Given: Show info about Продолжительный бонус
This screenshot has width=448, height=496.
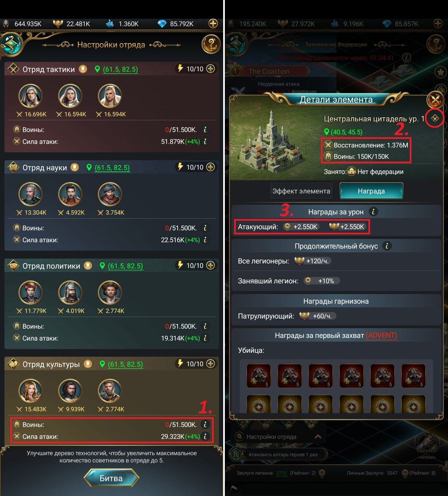Looking at the screenshot, I should 387,246.
